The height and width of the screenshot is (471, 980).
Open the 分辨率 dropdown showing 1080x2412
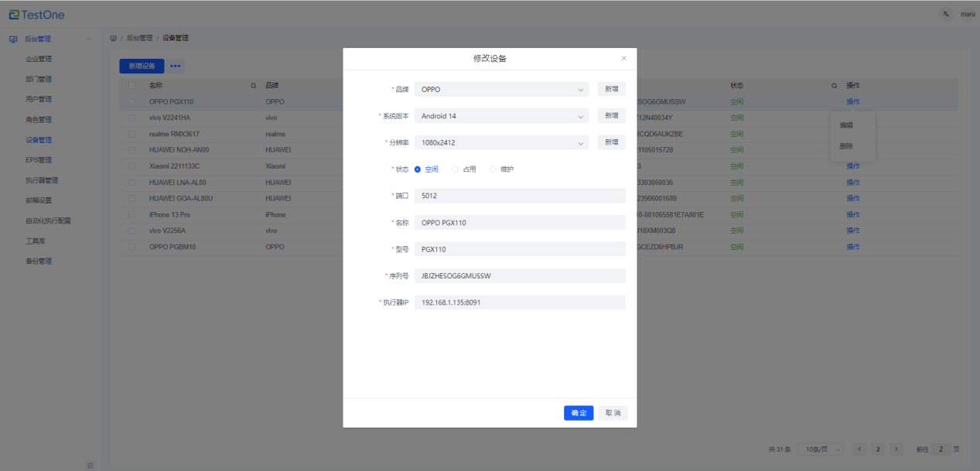[502, 142]
